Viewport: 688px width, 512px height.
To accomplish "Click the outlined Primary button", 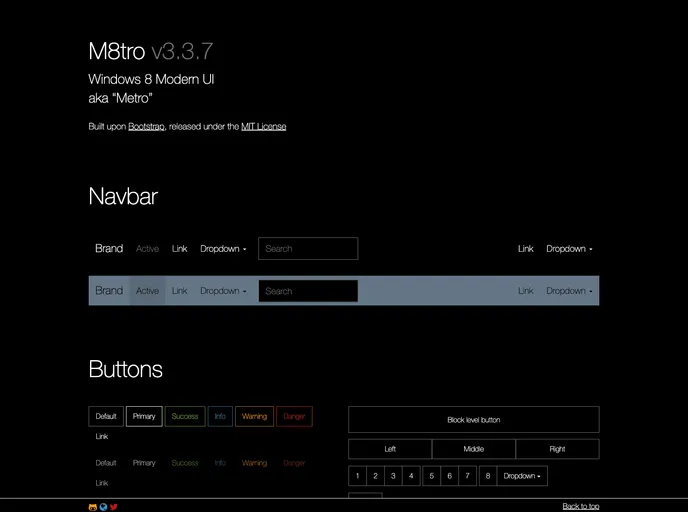I will coord(144,416).
